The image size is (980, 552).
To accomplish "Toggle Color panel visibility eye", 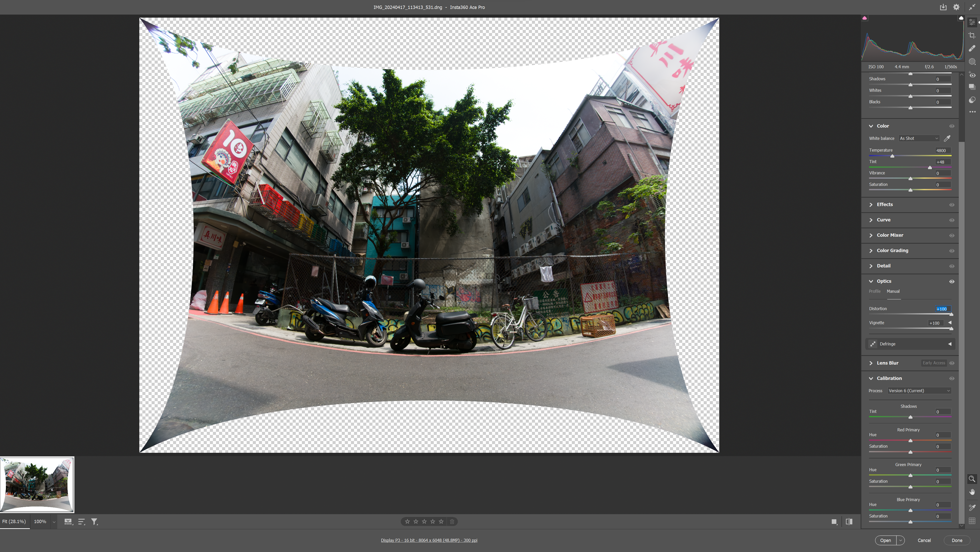I will (951, 126).
